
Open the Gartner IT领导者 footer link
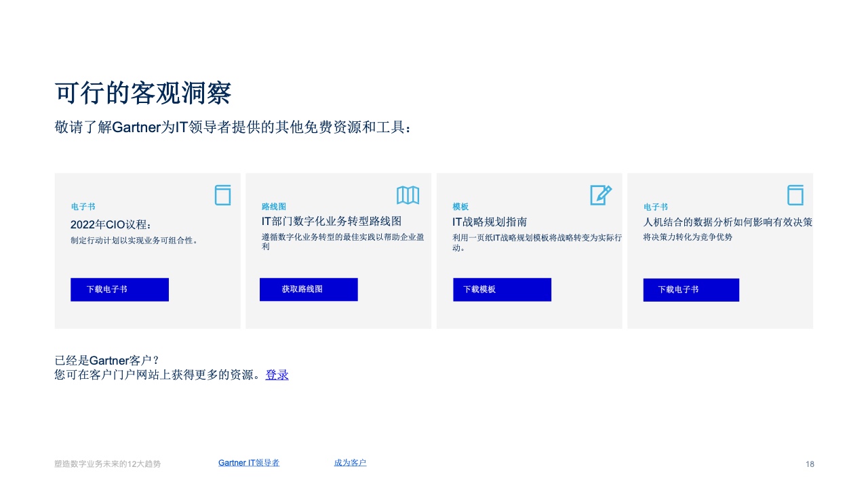[x=249, y=463]
